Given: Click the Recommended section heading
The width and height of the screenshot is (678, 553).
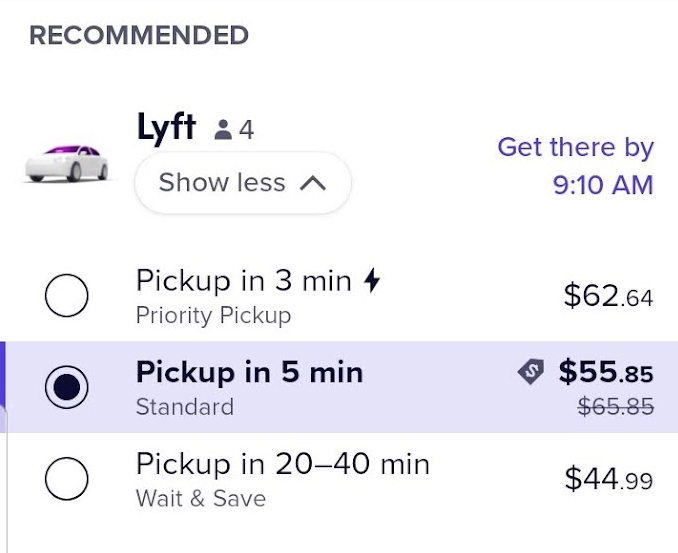Looking at the screenshot, I should (138, 36).
